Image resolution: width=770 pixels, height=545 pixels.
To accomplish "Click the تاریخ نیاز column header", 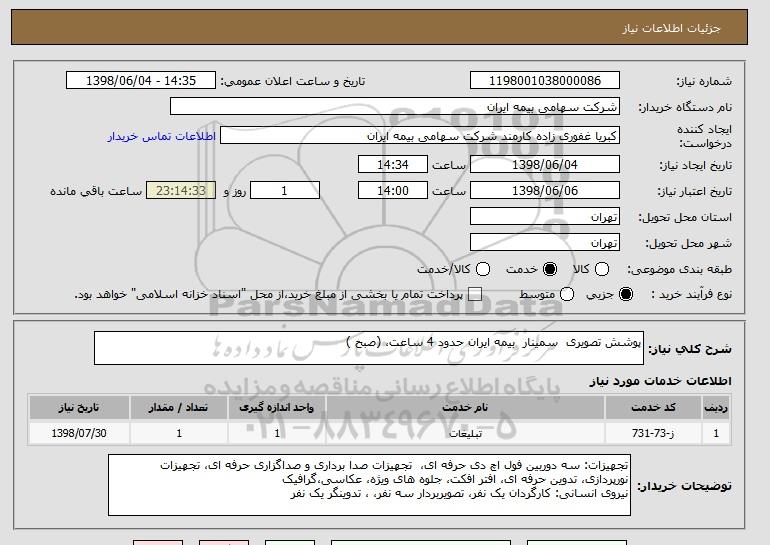I will coord(79,408).
